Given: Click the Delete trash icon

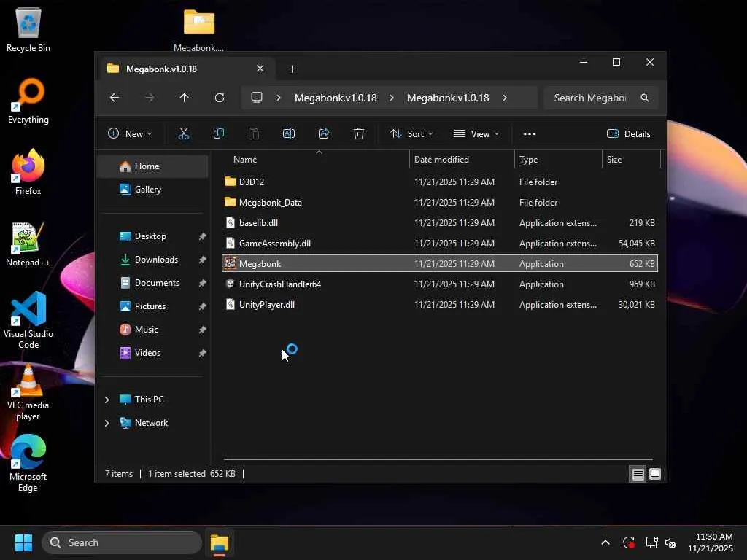Looking at the screenshot, I should click(x=359, y=133).
